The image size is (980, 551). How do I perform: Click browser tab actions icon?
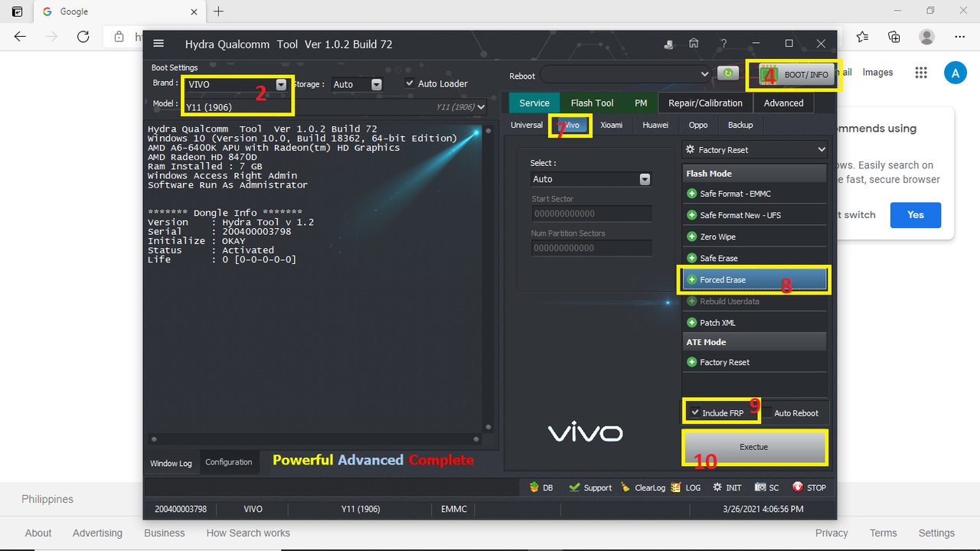(17, 11)
